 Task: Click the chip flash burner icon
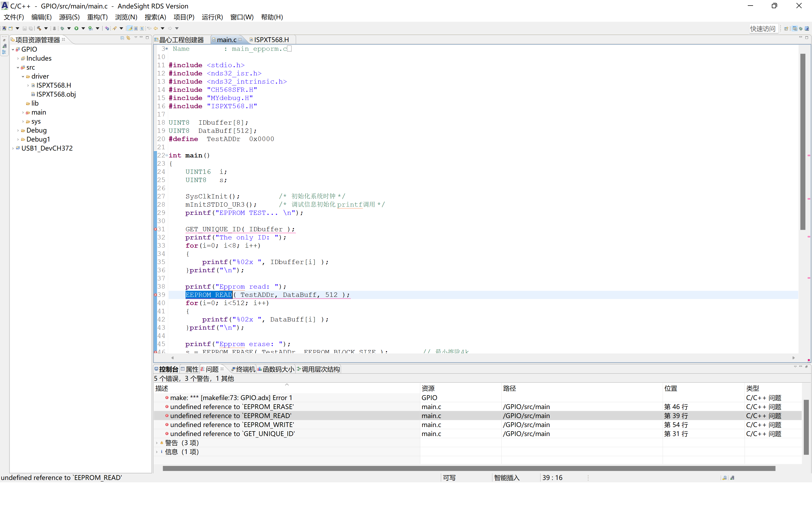pos(54,29)
